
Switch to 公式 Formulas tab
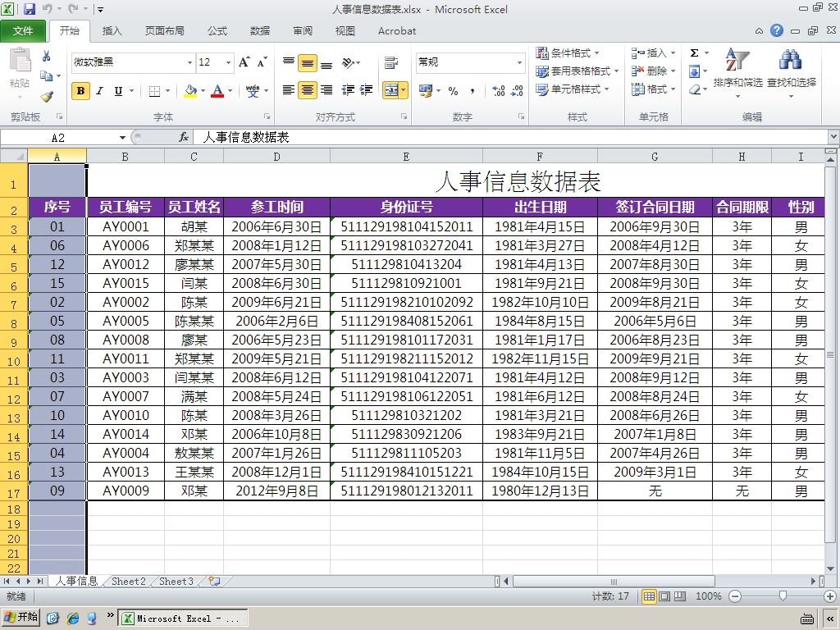[217, 30]
